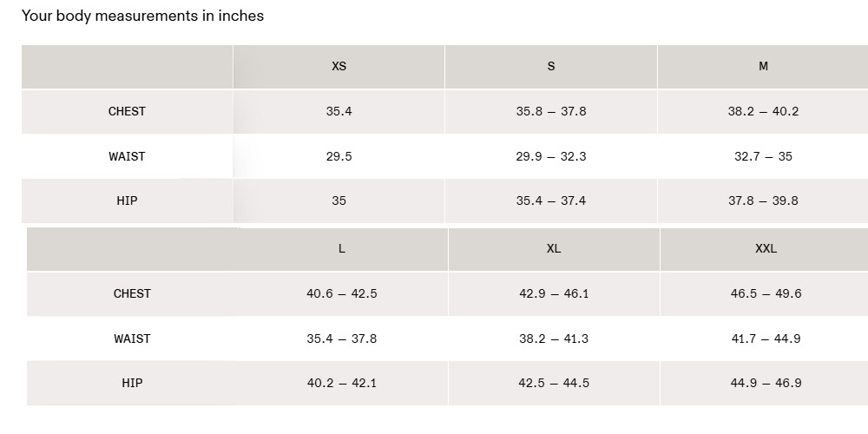Click the "Your body measurements in inches" heading

tap(142, 16)
